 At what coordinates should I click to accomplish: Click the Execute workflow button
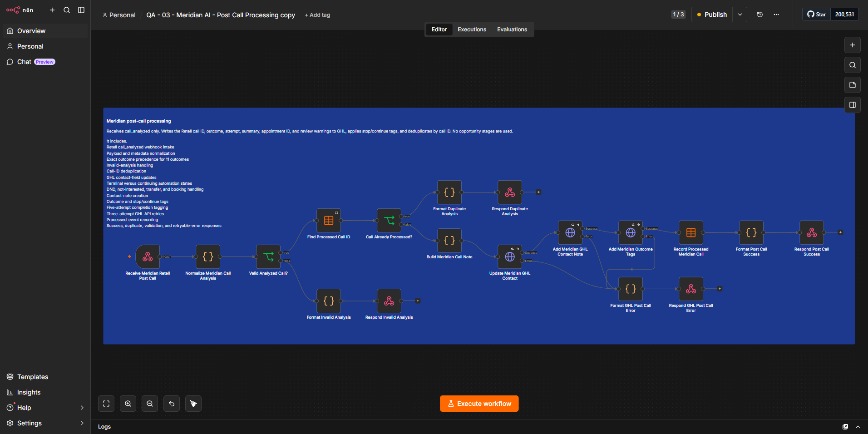pos(479,404)
